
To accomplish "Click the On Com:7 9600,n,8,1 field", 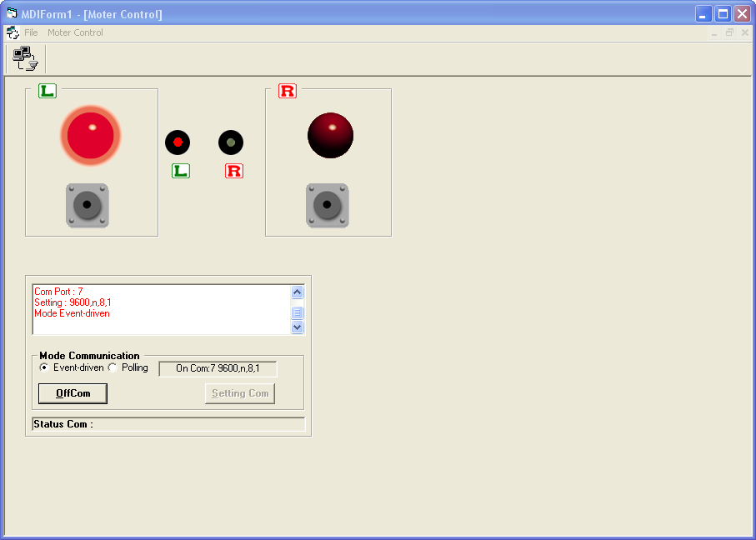I will point(218,369).
